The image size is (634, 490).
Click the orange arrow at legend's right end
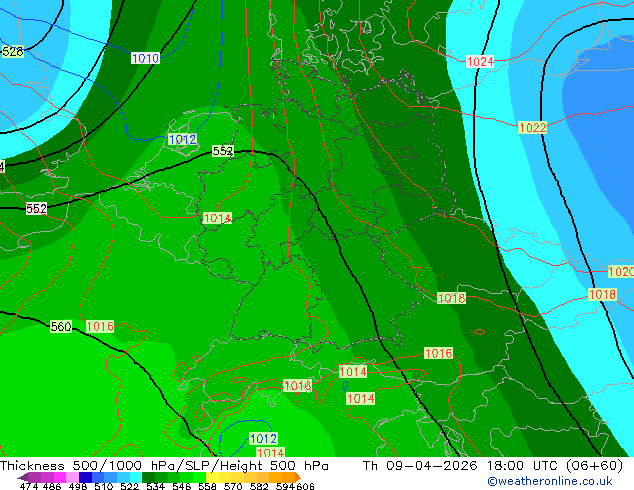(298, 477)
